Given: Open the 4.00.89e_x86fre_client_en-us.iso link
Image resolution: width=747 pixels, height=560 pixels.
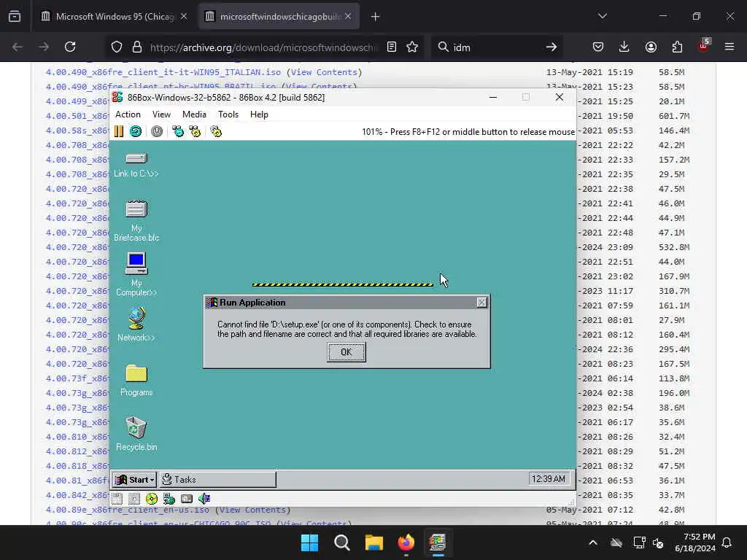Looking at the screenshot, I should (x=127, y=510).
